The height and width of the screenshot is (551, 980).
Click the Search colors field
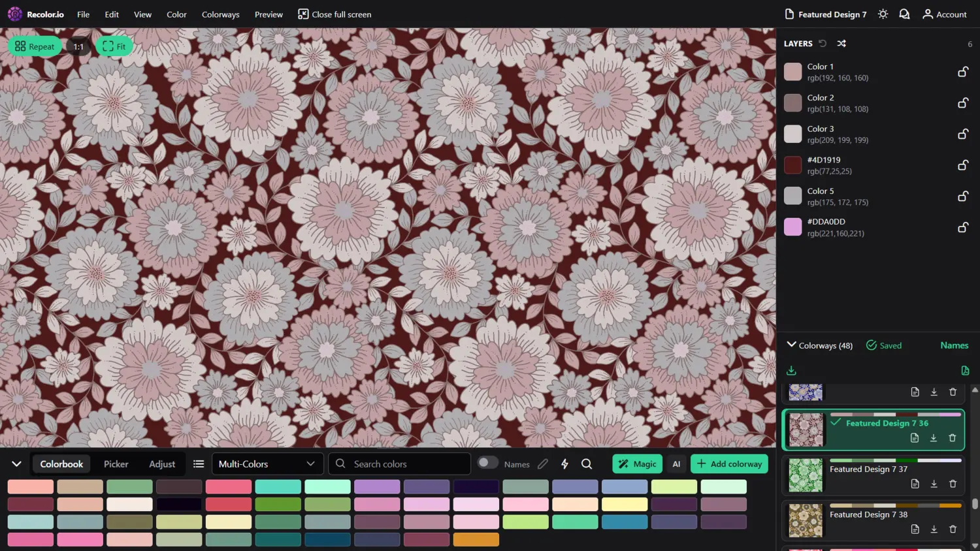pyautogui.click(x=399, y=464)
